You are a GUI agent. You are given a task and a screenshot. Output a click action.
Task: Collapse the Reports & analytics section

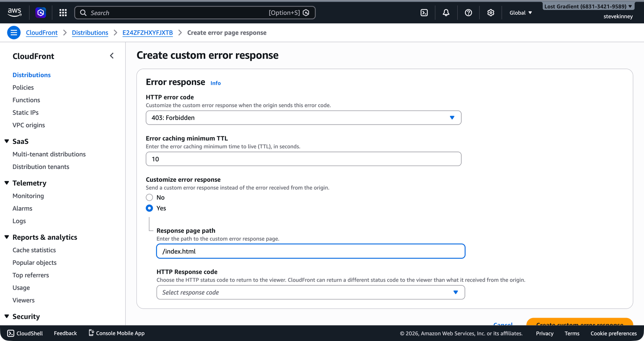click(x=7, y=237)
